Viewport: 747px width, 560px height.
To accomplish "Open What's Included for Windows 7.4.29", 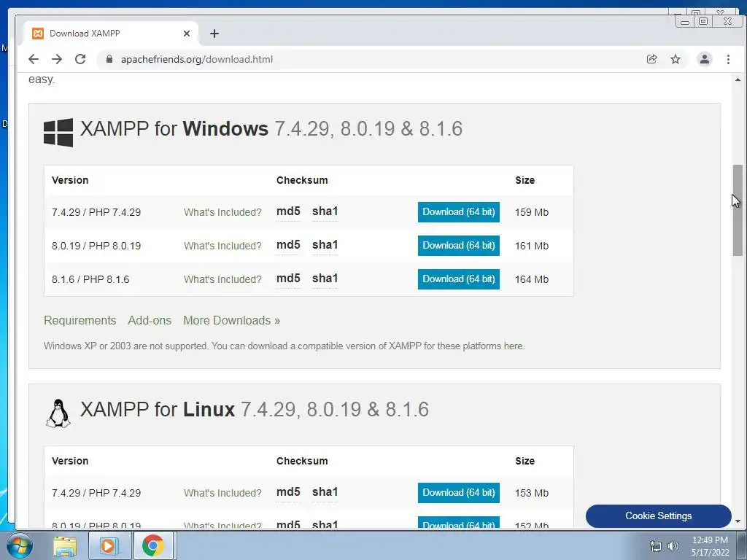I will [x=222, y=212].
